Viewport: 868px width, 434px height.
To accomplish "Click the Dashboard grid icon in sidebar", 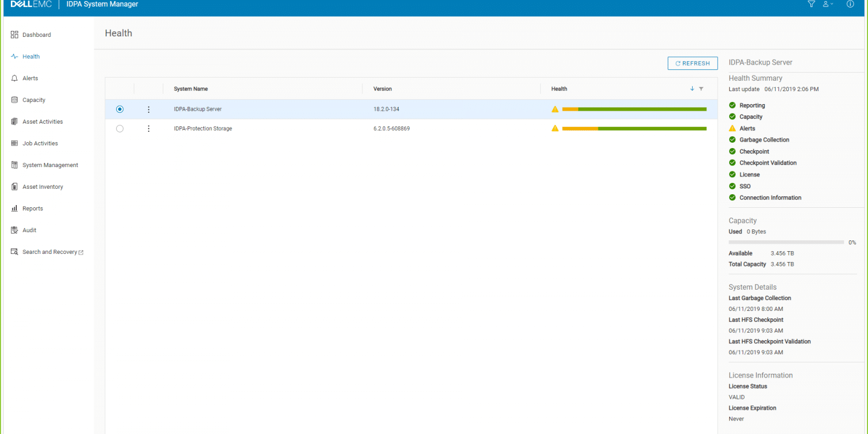I will 14,35.
